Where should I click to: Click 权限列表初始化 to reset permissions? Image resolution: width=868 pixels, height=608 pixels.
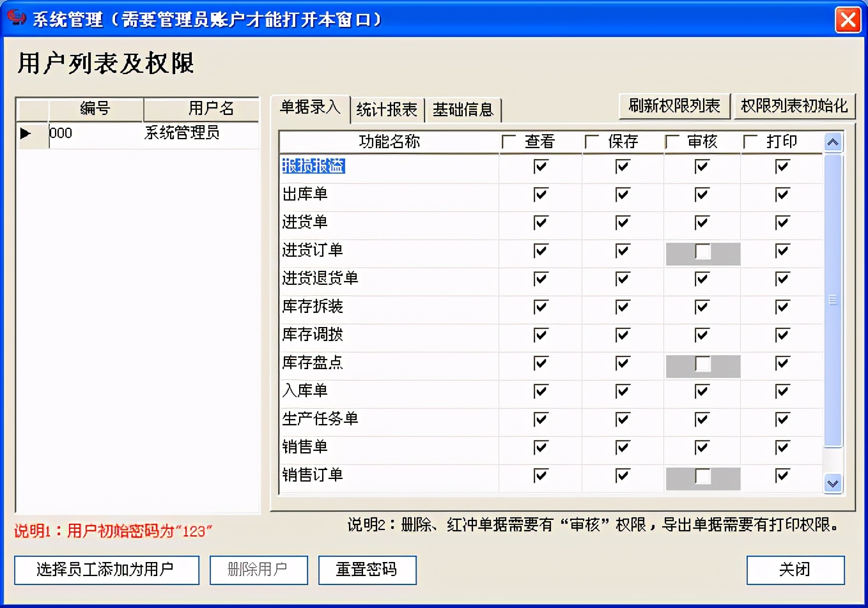[794, 106]
